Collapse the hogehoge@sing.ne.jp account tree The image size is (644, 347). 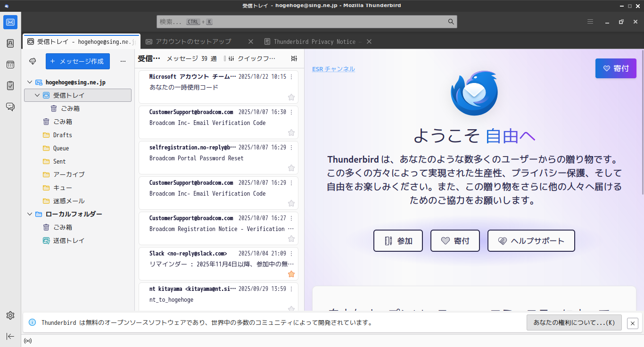30,82
